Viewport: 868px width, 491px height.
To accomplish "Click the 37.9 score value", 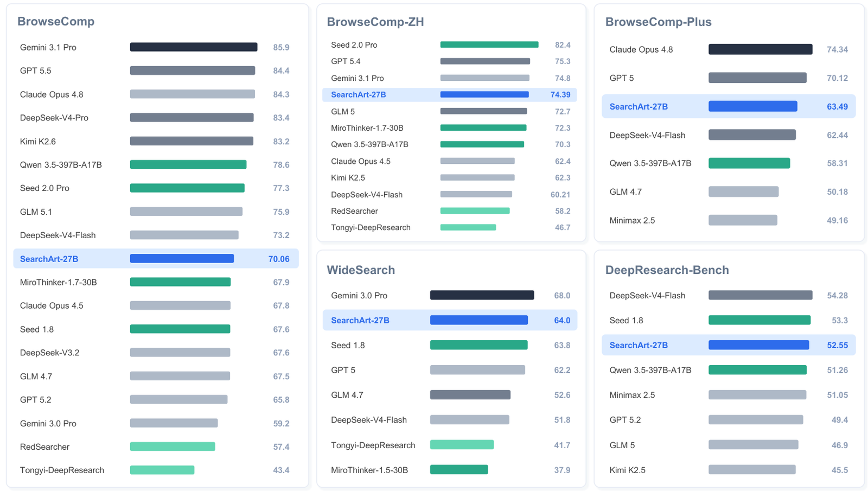I will tap(562, 470).
